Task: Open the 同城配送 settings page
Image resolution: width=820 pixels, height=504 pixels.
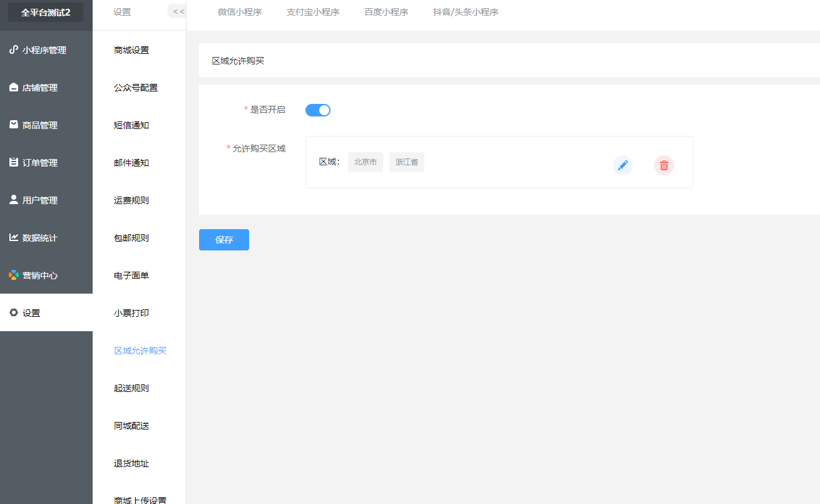Action: click(x=131, y=426)
